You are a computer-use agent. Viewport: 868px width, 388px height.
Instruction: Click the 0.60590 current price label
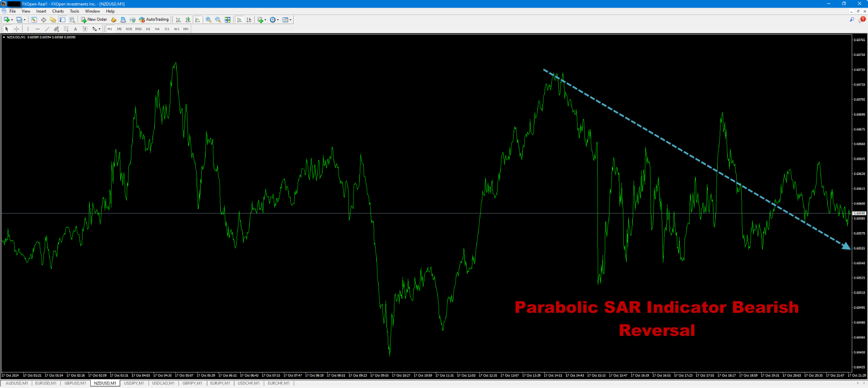859,213
